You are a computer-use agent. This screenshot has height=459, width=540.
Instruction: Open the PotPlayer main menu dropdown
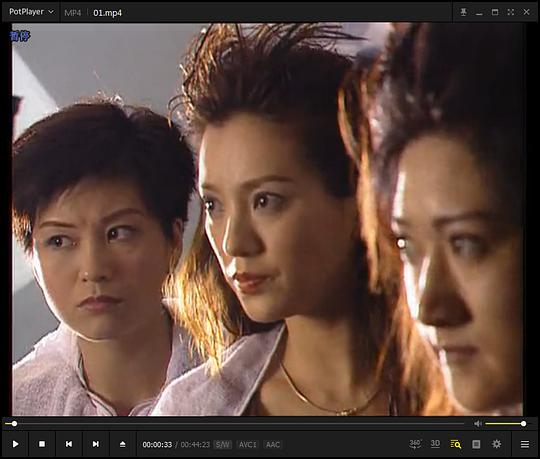(31, 12)
